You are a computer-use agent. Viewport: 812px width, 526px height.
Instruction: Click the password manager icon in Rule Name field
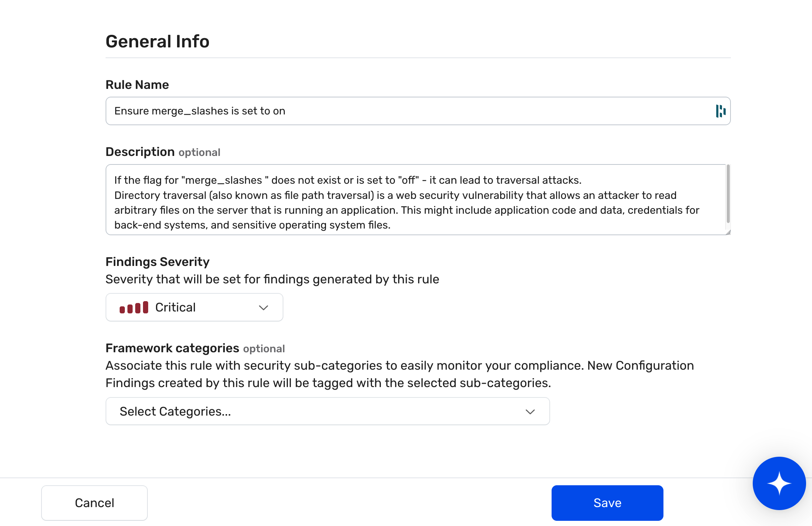coord(721,111)
